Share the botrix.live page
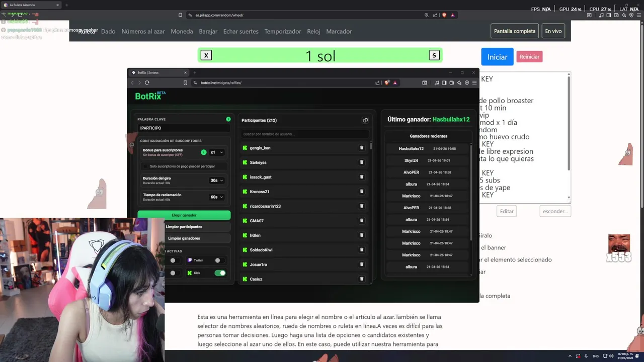 [377, 82]
